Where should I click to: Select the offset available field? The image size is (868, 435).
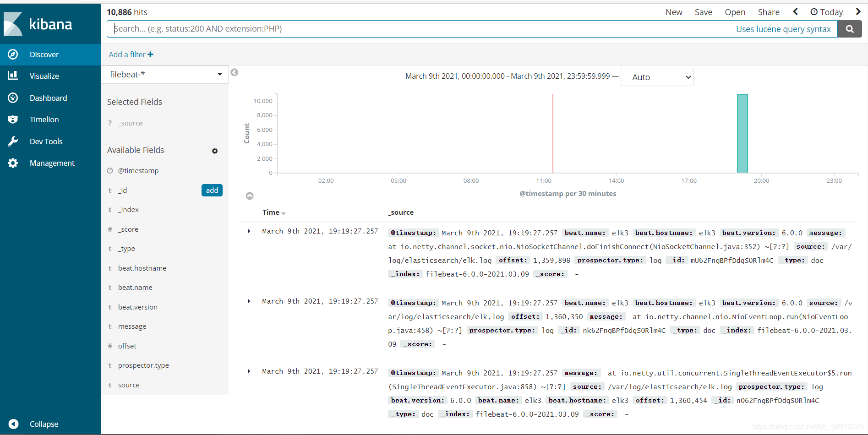(127, 346)
